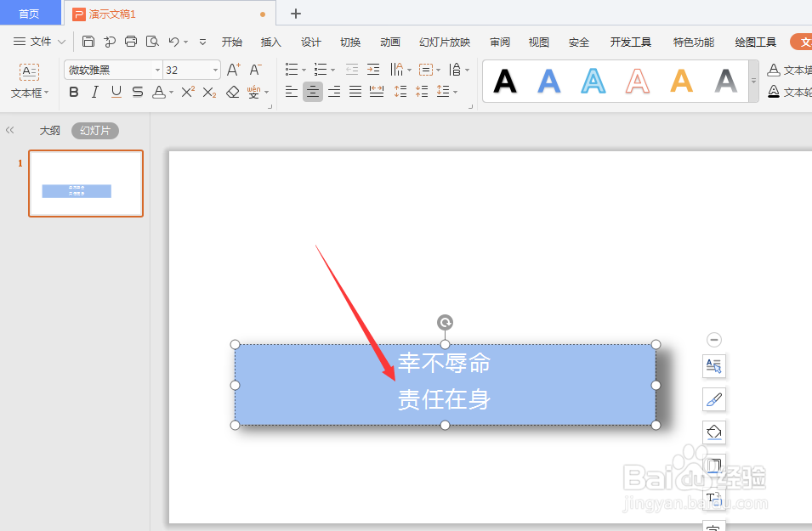Click the shape fill bucket floating icon
The width and height of the screenshot is (812, 531).
pos(714,432)
